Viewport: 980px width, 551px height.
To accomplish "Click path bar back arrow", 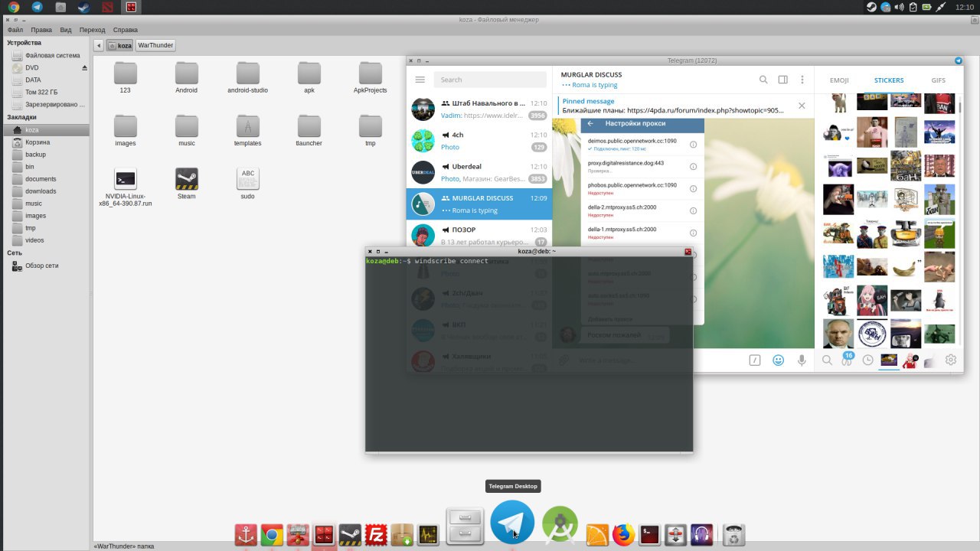I will 99,45.
